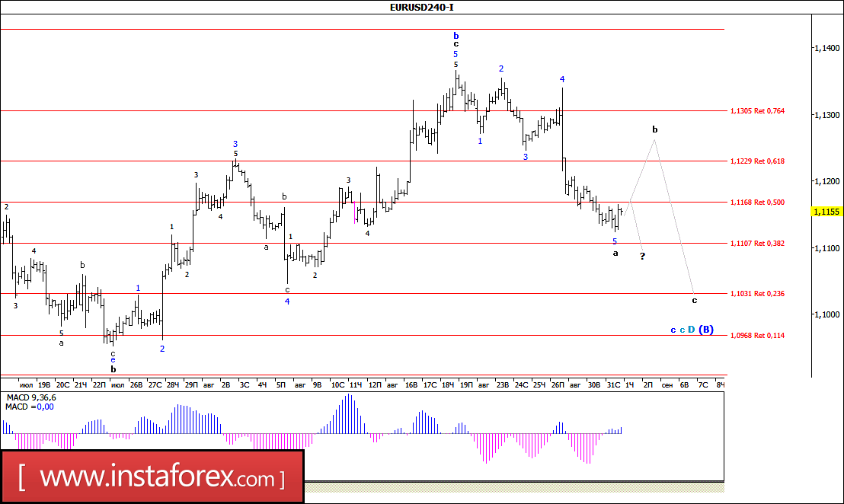
Task: Select the 1,1100 price axis tick
Action: coord(826,248)
